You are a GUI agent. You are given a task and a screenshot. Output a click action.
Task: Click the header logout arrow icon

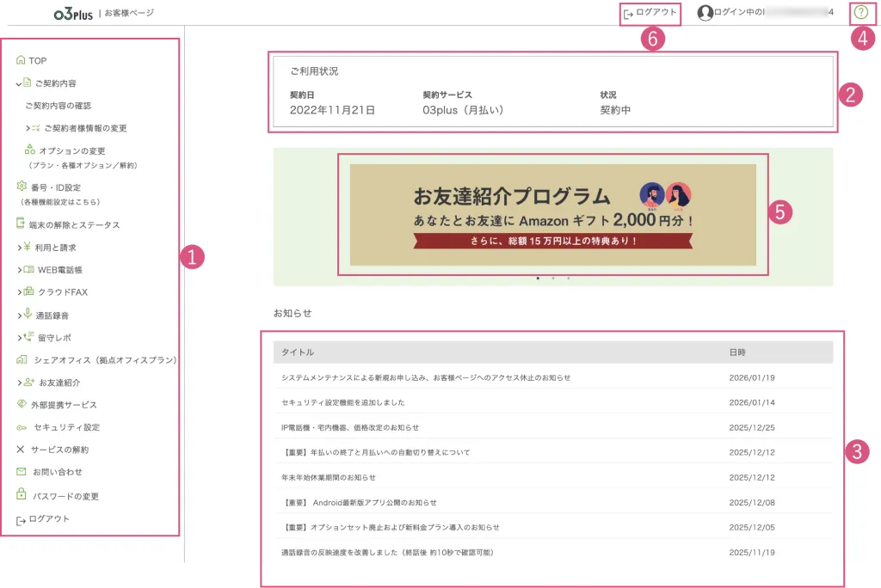point(628,14)
